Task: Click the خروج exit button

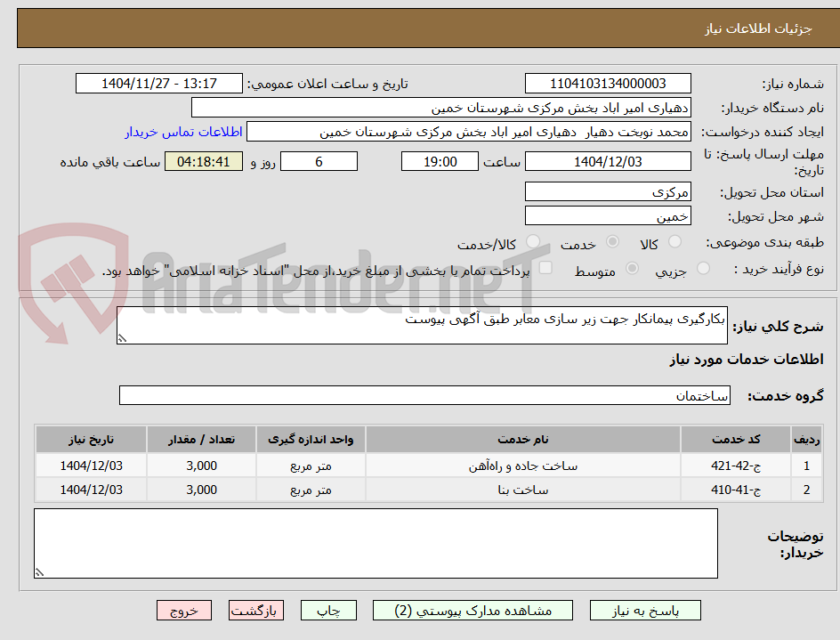Action: (x=183, y=611)
